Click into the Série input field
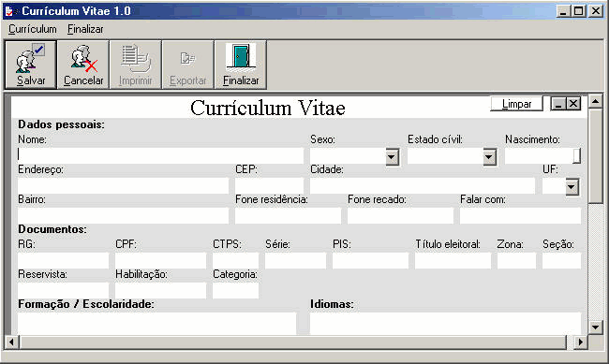609x364 pixels. pos(295,261)
